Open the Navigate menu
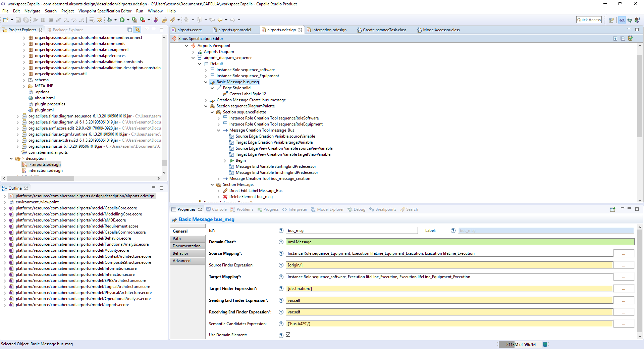 pos(32,11)
